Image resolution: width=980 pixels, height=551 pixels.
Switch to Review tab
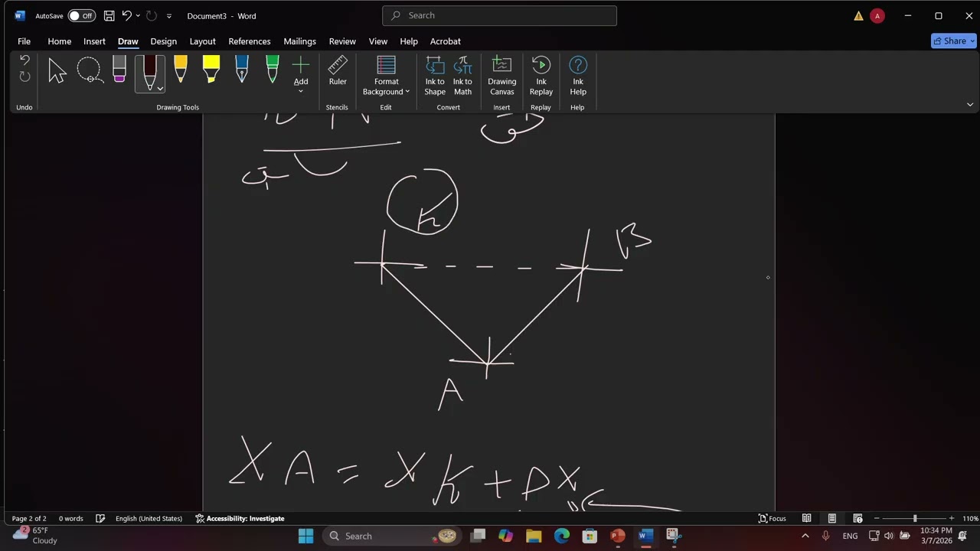click(342, 41)
